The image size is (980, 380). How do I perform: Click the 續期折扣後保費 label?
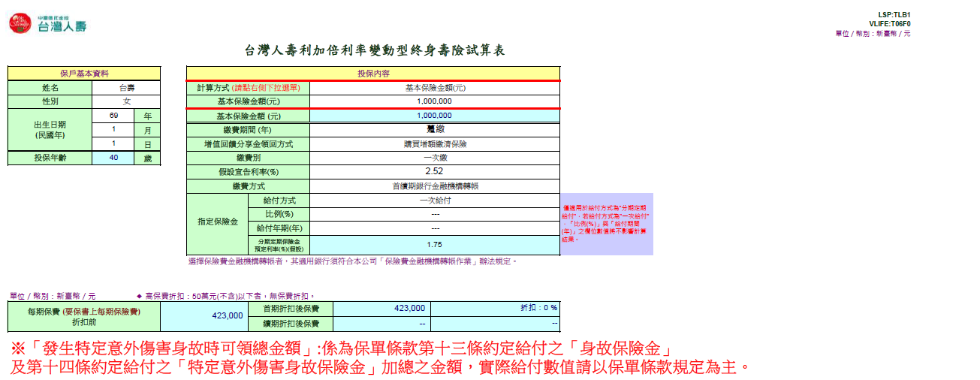(x=290, y=324)
